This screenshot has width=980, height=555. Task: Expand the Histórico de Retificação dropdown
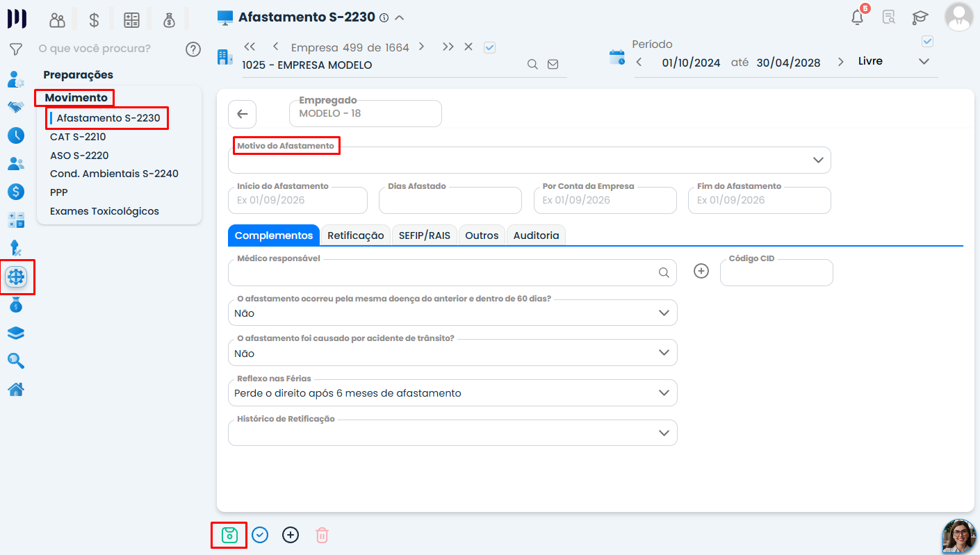452,433
